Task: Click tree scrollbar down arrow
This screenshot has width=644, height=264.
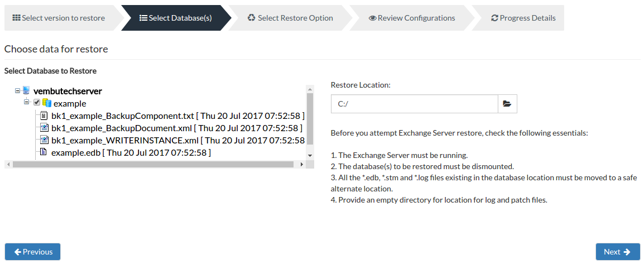Action: [x=310, y=156]
